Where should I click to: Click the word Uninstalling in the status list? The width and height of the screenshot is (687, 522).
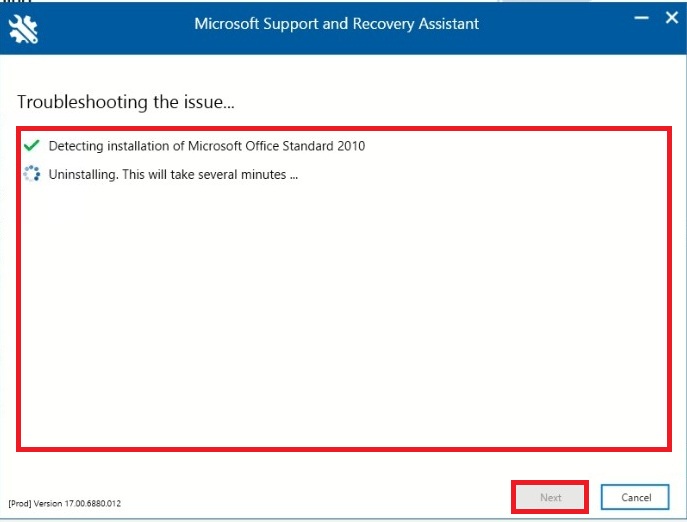click(79, 174)
